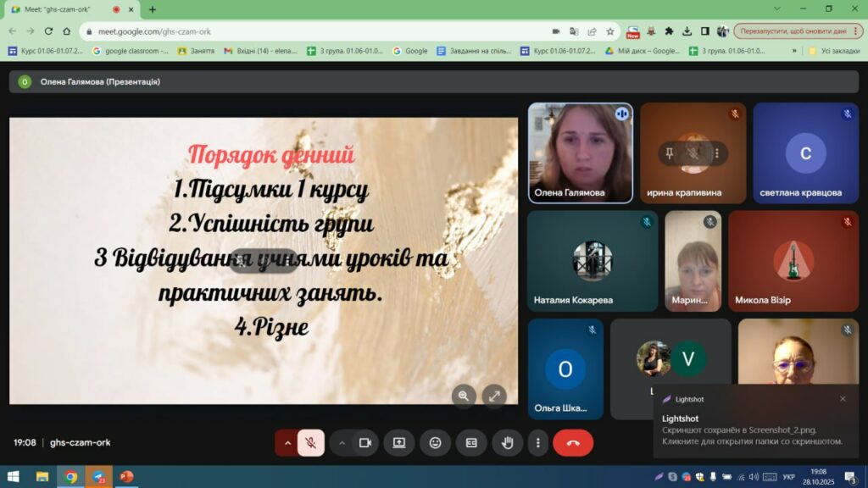
Task: Select Олена Галямова's video tile
Action: [580, 152]
